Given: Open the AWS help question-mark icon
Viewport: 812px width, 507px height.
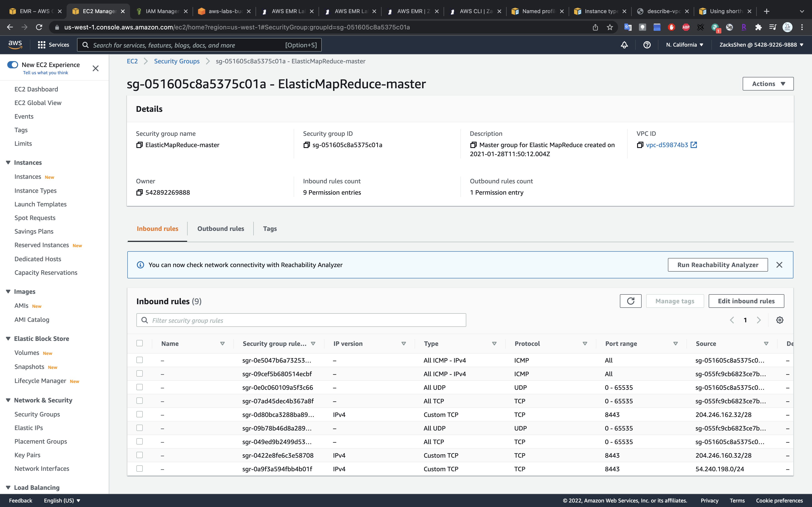Looking at the screenshot, I should (x=647, y=45).
